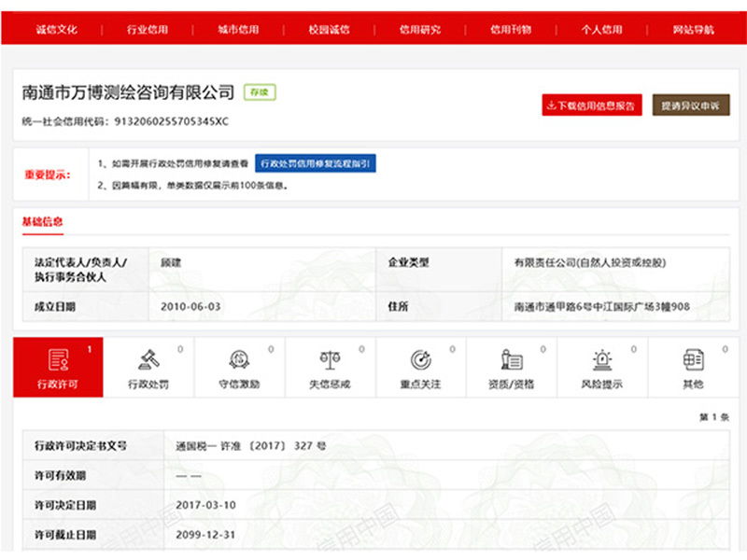Open 网站导航 site map link
The width and height of the screenshot is (747, 560).
(693, 30)
